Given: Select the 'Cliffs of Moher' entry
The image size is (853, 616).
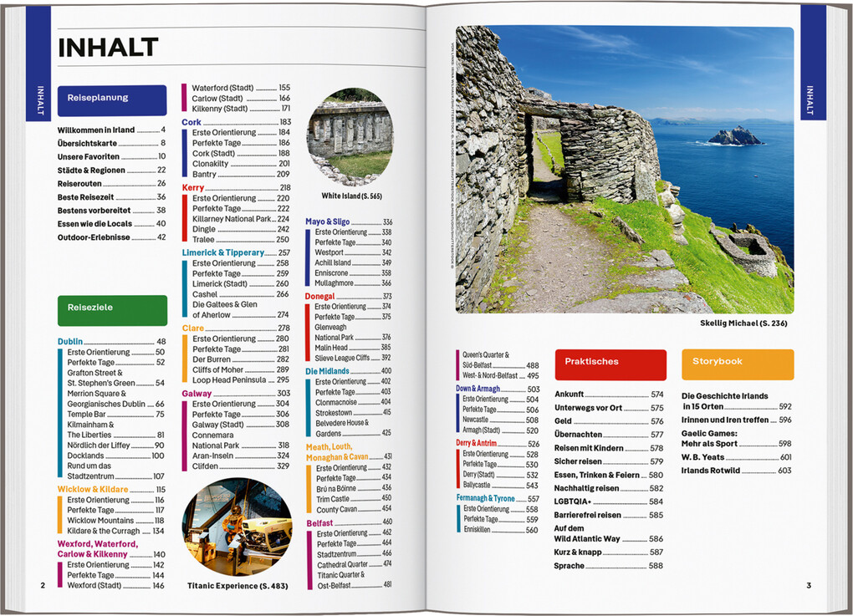Looking at the screenshot, I should coord(241,369).
